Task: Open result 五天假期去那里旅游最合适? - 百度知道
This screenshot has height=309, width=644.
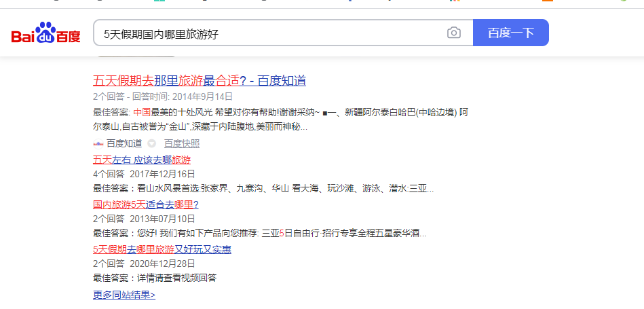Action: tap(200, 81)
